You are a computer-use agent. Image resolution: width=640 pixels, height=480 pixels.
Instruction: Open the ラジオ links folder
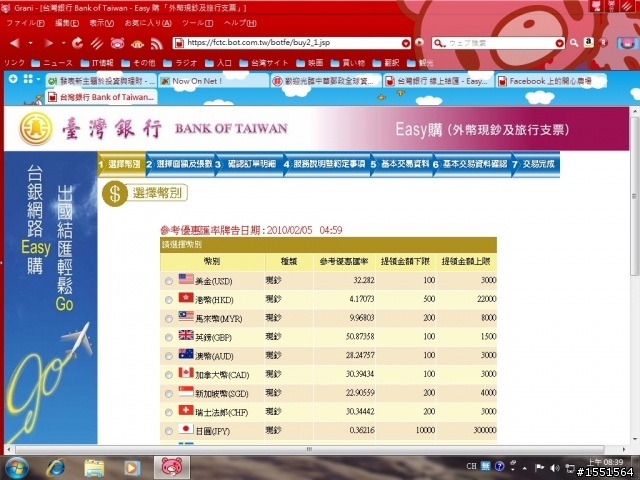coord(180,63)
